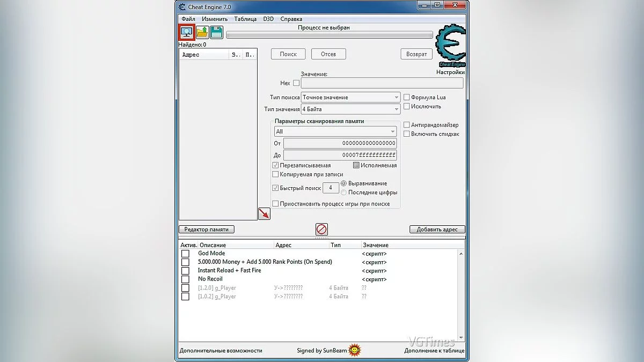Activate the God Mode script checkbox
Viewport: 644px width, 362px height.
click(185, 253)
